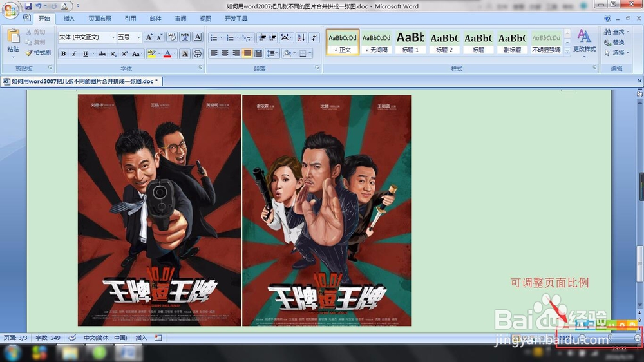Click left red movie poster image
644x362 pixels.
click(160, 210)
